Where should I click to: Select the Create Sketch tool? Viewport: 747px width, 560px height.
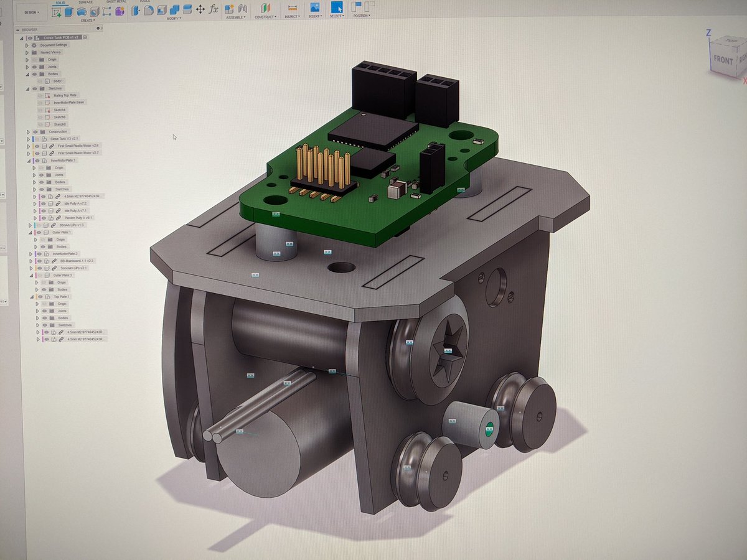57,12
